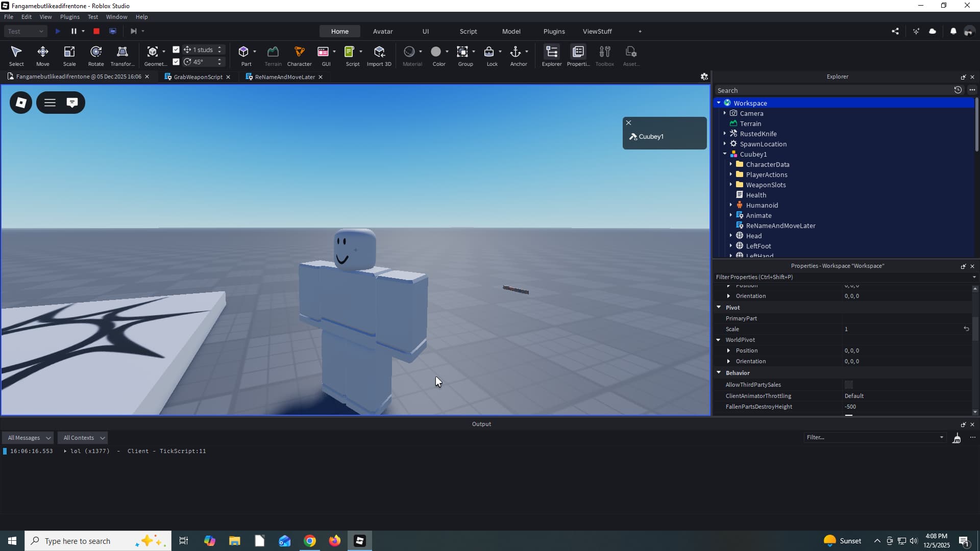980x551 pixels.
Task: Toggle the AllowThirdPartySales checkbox
Action: pos(849,385)
